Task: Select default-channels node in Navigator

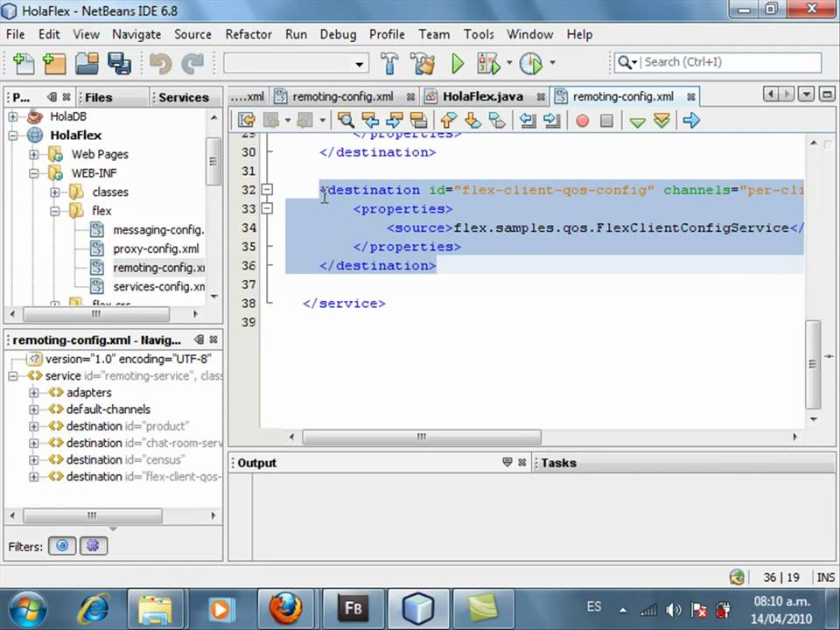Action: click(108, 409)
